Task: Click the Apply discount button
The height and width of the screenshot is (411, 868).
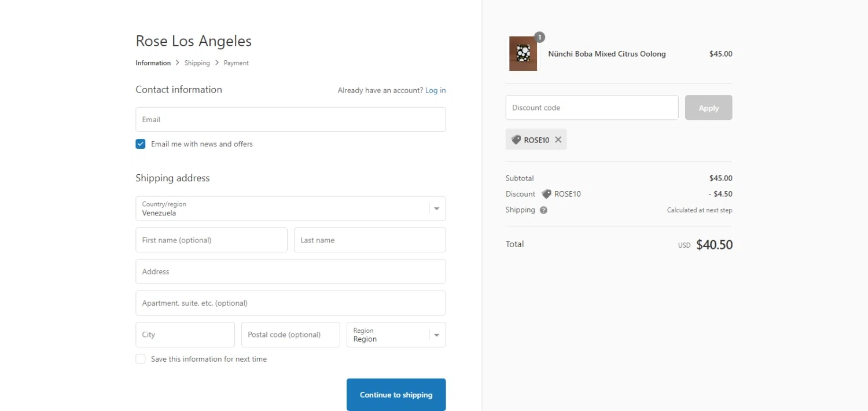Action: tap(709, 108)
